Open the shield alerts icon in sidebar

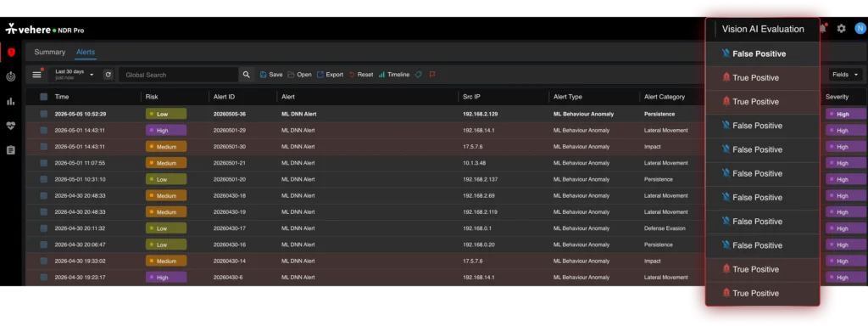pos(11,52)
